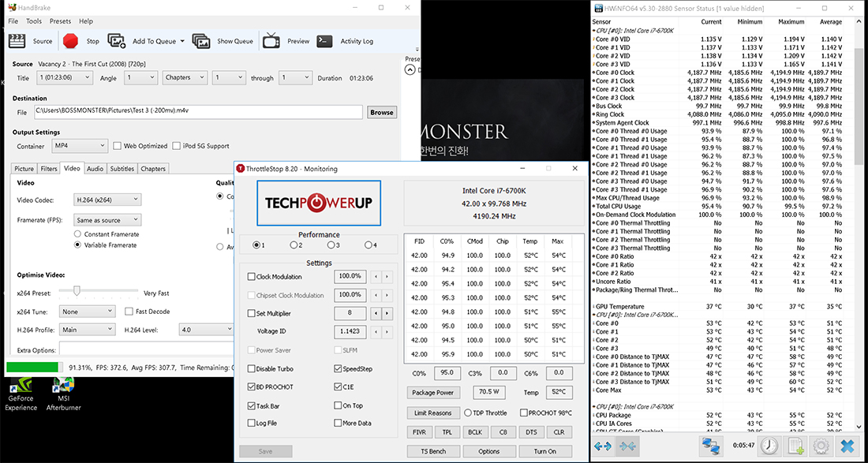
Task: Open Limit Reasons in ThrottleStop
Action: click(x=433, y=413)
